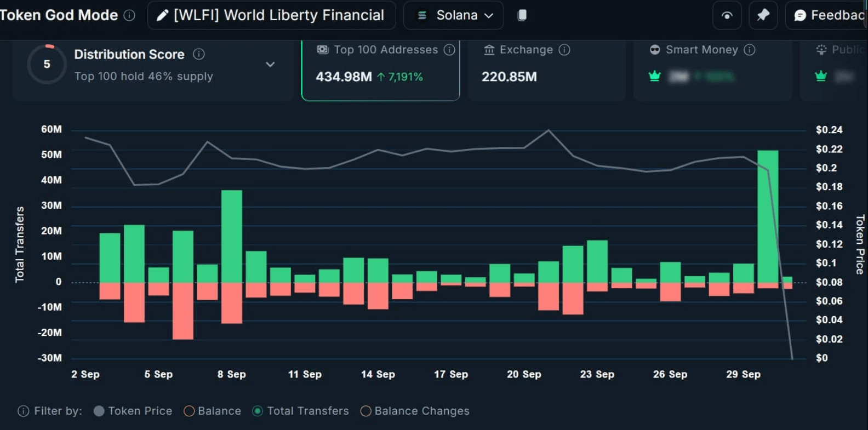Select the Token Price filter option
The width and height of the screenshot is (868, 430).
(x=99, y=411)
